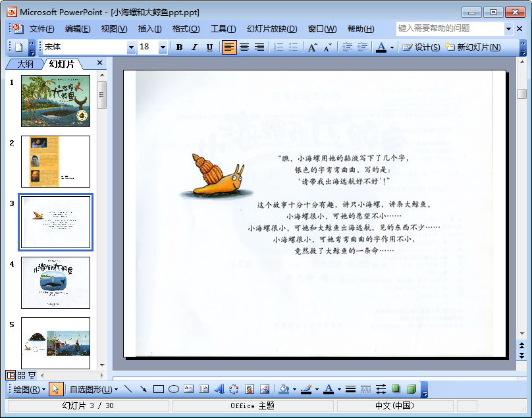Toggle Bold formatting
532x418 pixels.
coord(180,47)
